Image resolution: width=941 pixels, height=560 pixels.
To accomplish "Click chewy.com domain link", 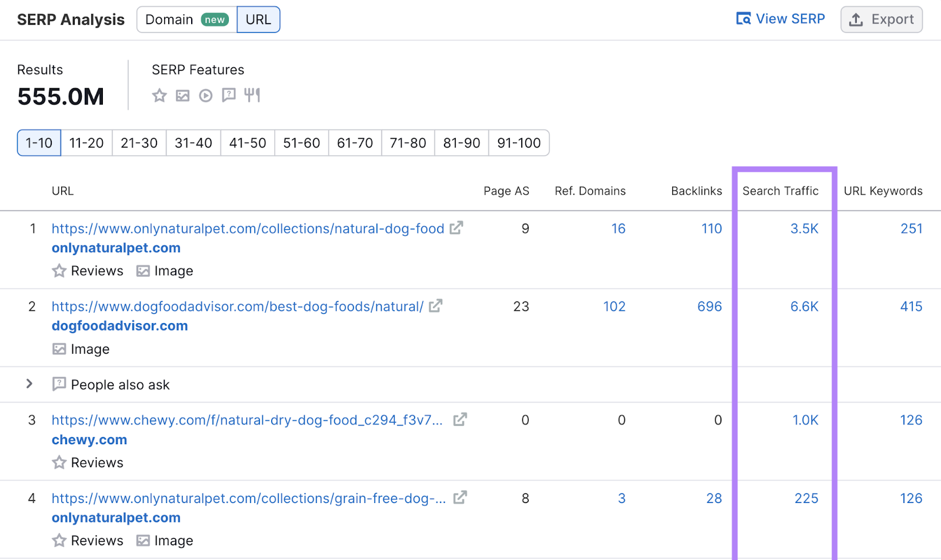I will coord(89,440).
